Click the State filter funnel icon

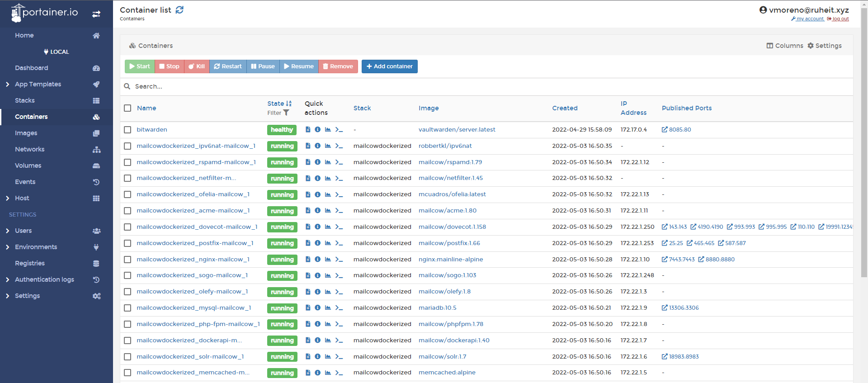pos(286,113)
